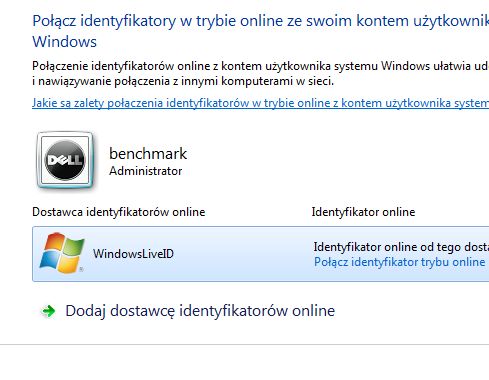Choose Dodaj dostawcę identyfikatorów online
This screenshot has height=380, width=489.
point(200,311)
